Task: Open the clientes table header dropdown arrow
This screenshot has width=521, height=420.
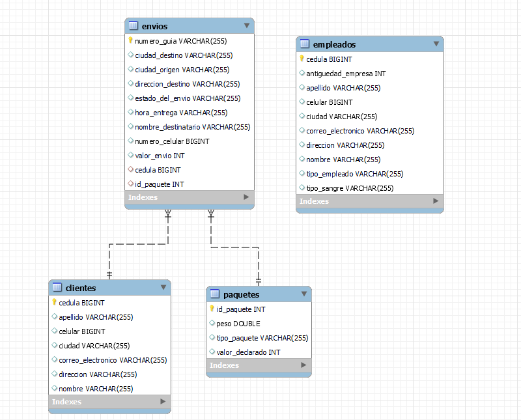Action: [163, 288]
